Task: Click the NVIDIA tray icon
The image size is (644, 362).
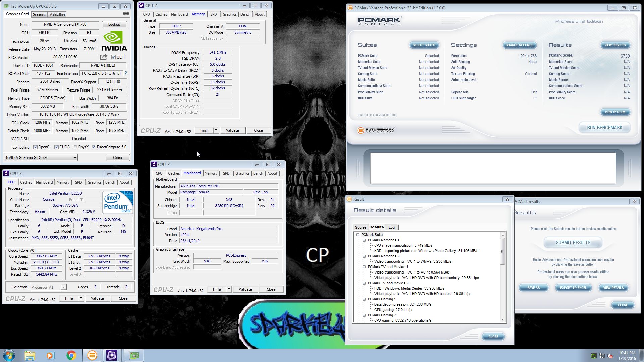Action: coord(594,356)
